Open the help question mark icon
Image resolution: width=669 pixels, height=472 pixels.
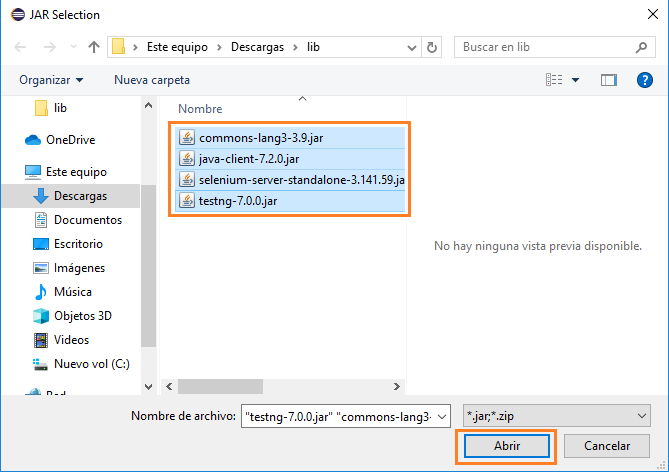point(645,80)
